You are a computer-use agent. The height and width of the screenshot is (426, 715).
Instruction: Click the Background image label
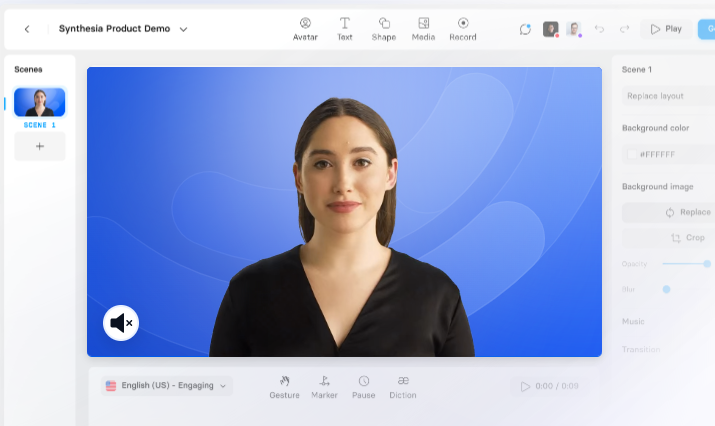[658, 187]
